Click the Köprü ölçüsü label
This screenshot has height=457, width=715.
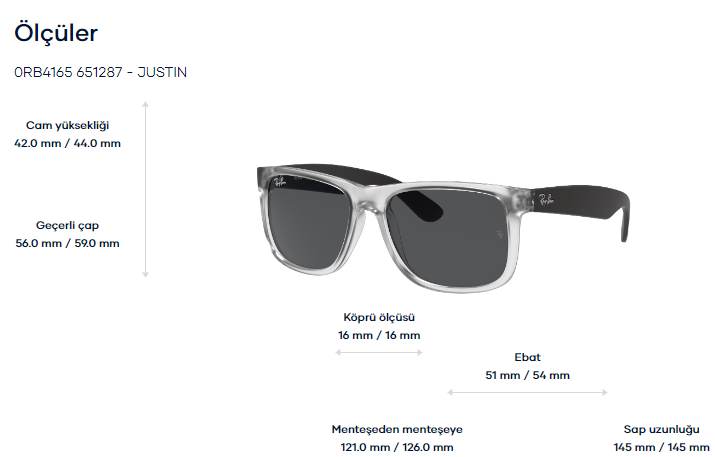coord(379,317)
